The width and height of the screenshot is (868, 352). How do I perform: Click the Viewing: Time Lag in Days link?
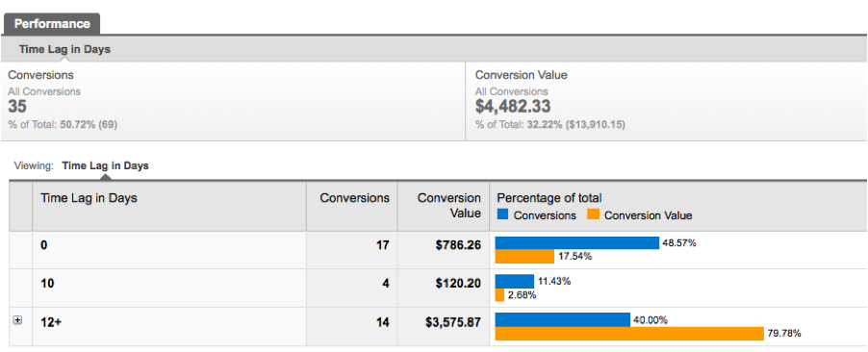click(x=105, y=165)
